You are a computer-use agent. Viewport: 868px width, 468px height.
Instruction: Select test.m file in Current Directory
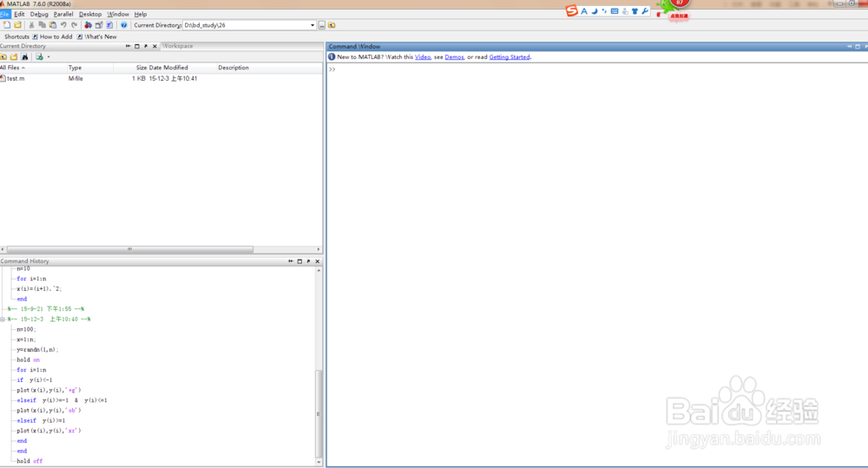[x=16, y=79]
